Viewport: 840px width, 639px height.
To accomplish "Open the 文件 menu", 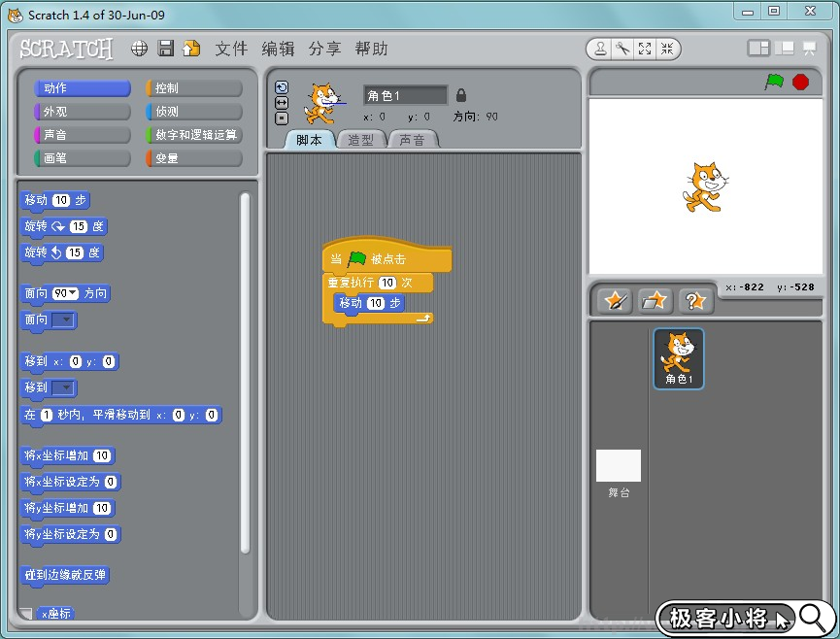I will (x=231, y=49).
